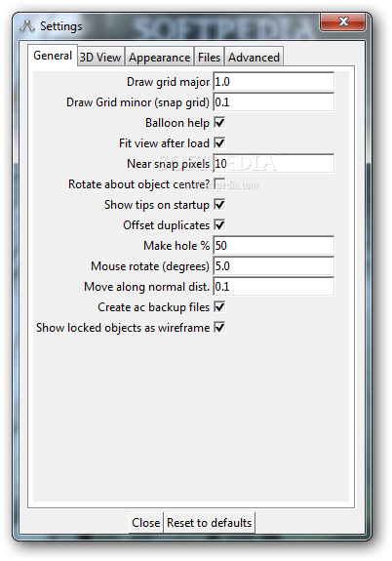This screenshot has height=561, width=392.
Task: Switch to the Files tab
Action: pos(210,58)
